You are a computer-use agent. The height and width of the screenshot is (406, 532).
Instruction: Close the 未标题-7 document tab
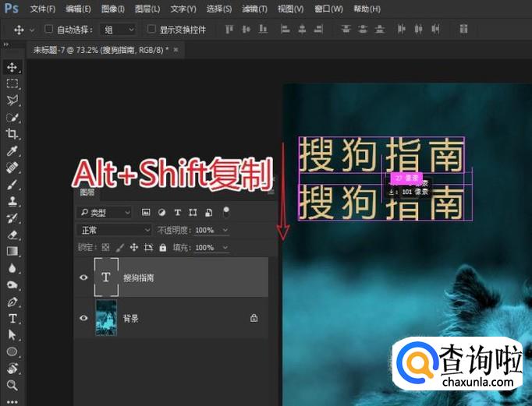[176, 50]
